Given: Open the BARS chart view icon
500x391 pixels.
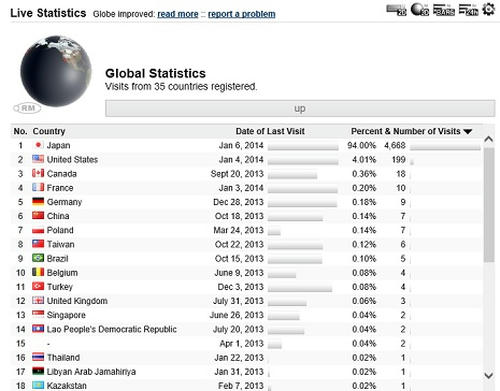Looking at the screenshot, I should click(x=444, y=10).
